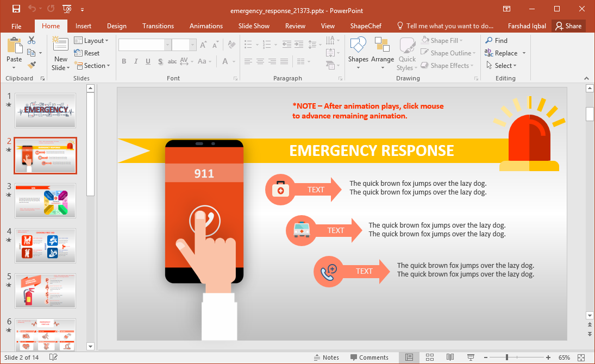Click the zoom slider handle
The image size is (595, 364).
click(507, 357)
